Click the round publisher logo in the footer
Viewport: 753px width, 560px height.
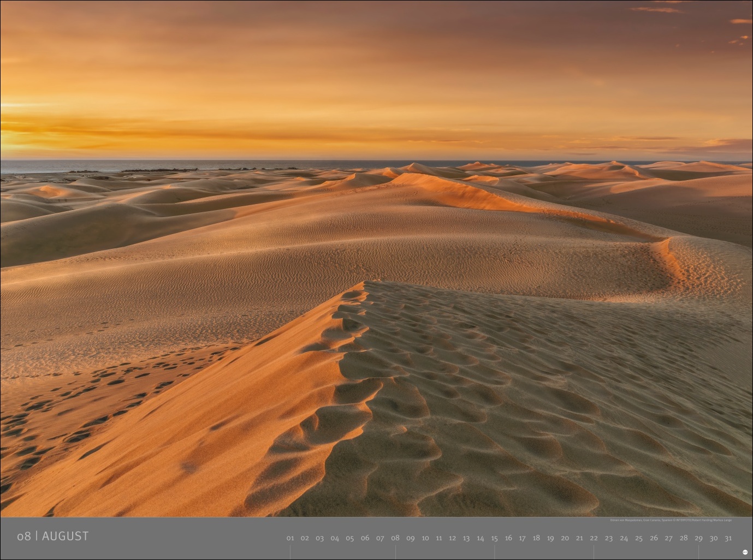(x=745, y=552)
